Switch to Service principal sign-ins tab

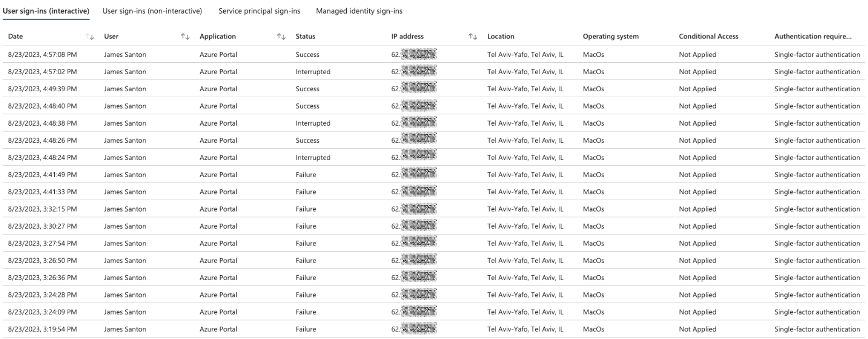(259, 11)
